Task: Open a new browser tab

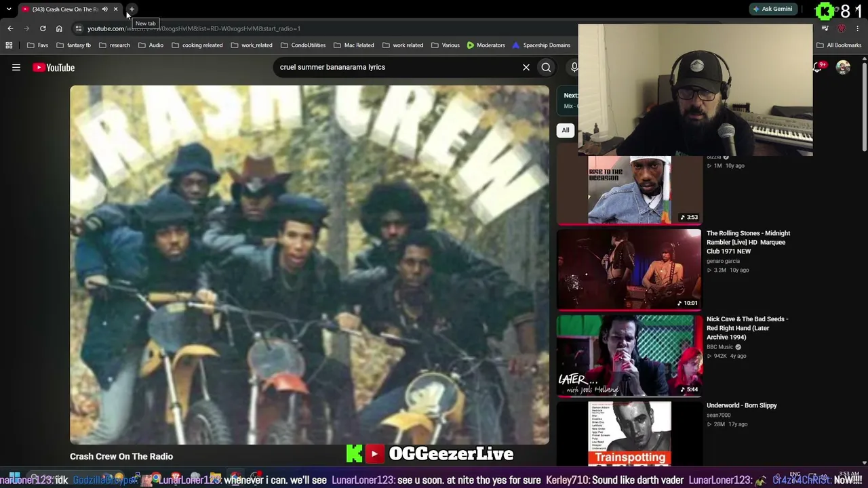Action: click(132, 9)
